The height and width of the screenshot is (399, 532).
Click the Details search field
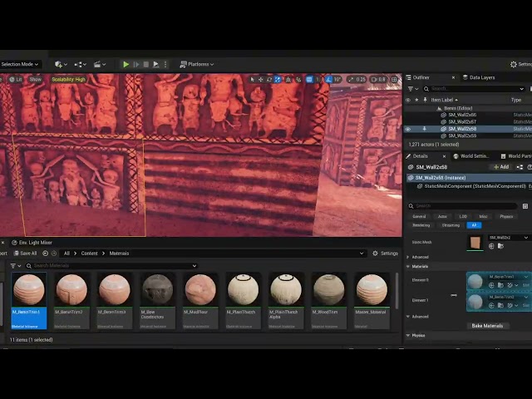point(462,206)
